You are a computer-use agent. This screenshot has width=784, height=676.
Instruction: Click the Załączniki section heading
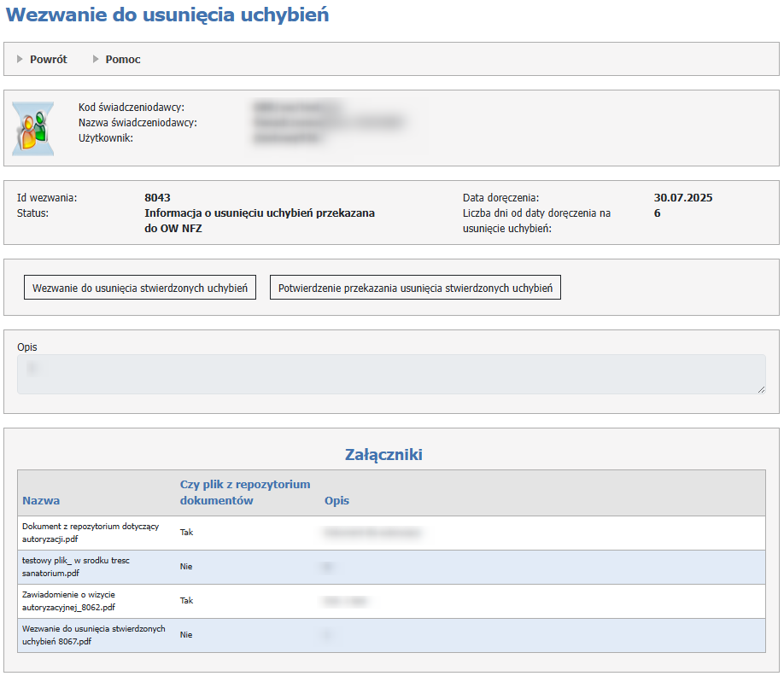point(383,454)
